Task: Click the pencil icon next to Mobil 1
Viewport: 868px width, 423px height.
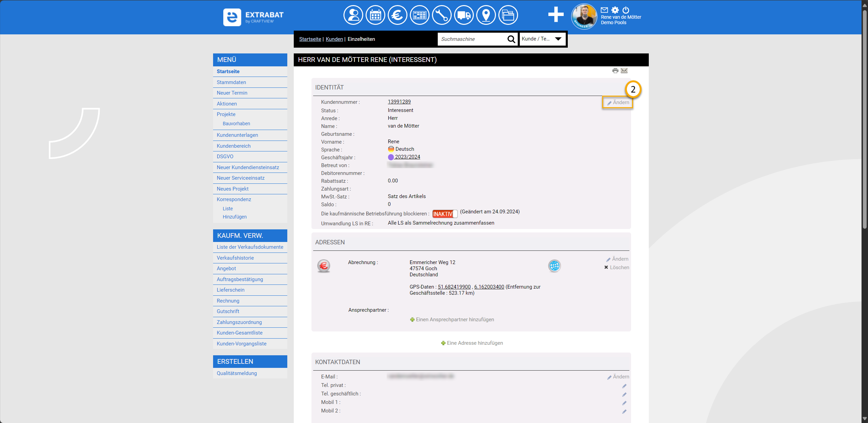Action: [624, 403]
